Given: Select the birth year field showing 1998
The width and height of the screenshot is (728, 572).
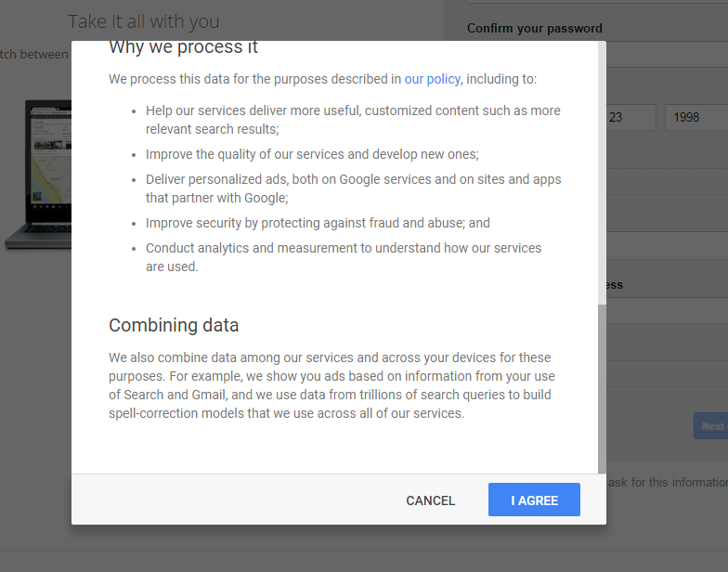Looking at the screenshot, I should pyautogui.click(x=695, y=118).
